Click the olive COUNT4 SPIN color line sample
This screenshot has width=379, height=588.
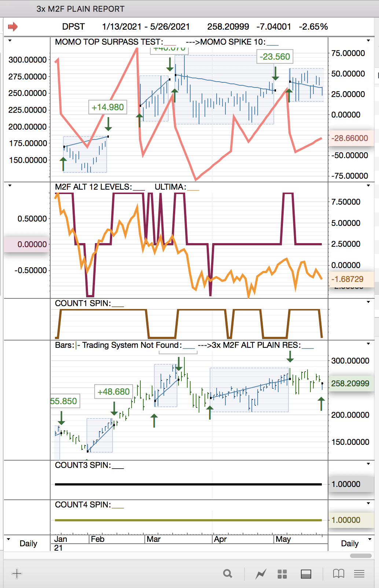[x=118, y=508]
